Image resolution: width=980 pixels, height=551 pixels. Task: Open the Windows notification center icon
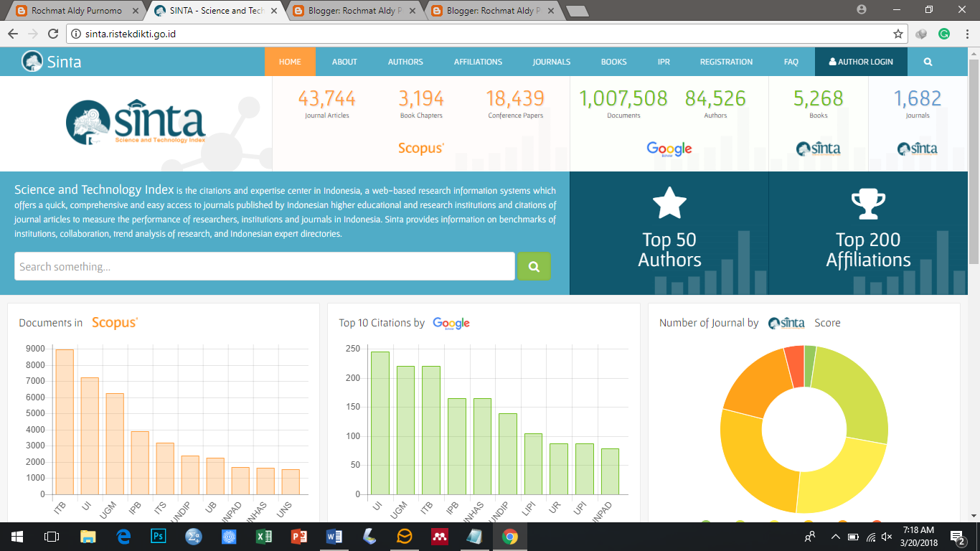957,537
